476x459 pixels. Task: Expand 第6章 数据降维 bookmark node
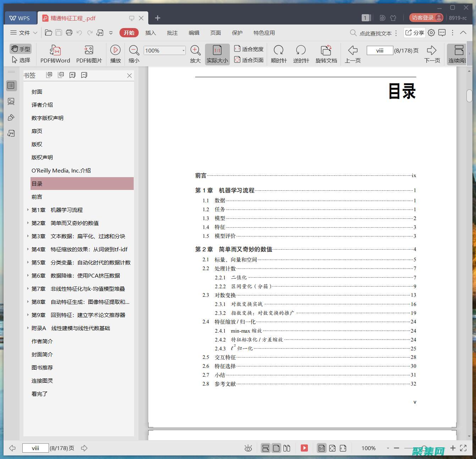pyautogui.click(x=28, y=275)
